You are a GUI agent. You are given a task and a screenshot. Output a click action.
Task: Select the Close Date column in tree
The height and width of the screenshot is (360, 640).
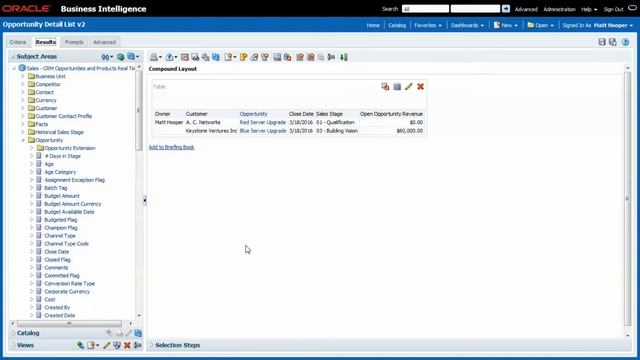(57, 252)
